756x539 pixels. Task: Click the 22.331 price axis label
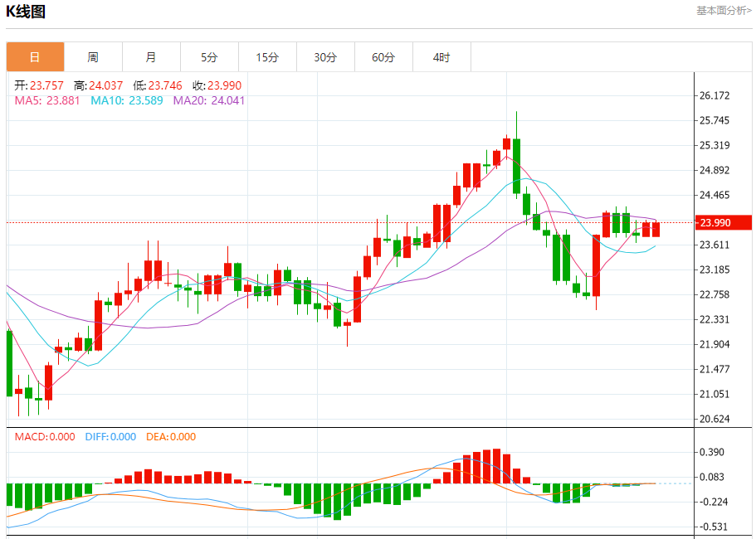coord(715,319)
